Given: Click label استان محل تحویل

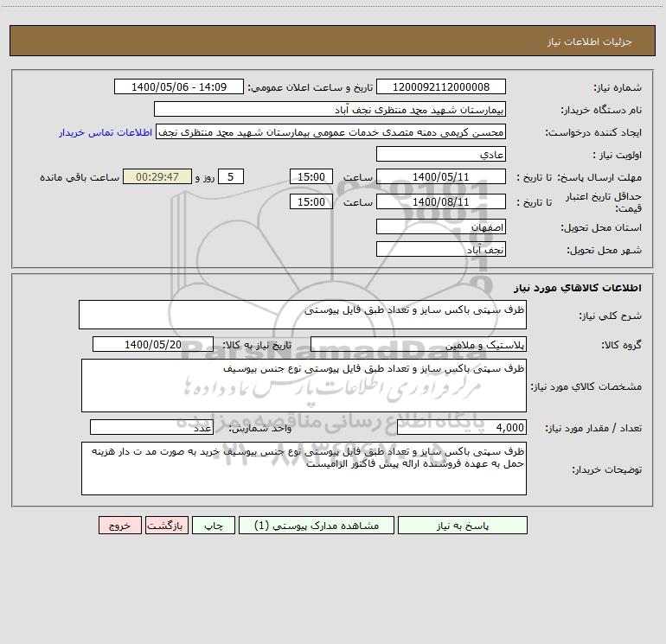Looking at the screenshot, I should [x=601, y=227].
